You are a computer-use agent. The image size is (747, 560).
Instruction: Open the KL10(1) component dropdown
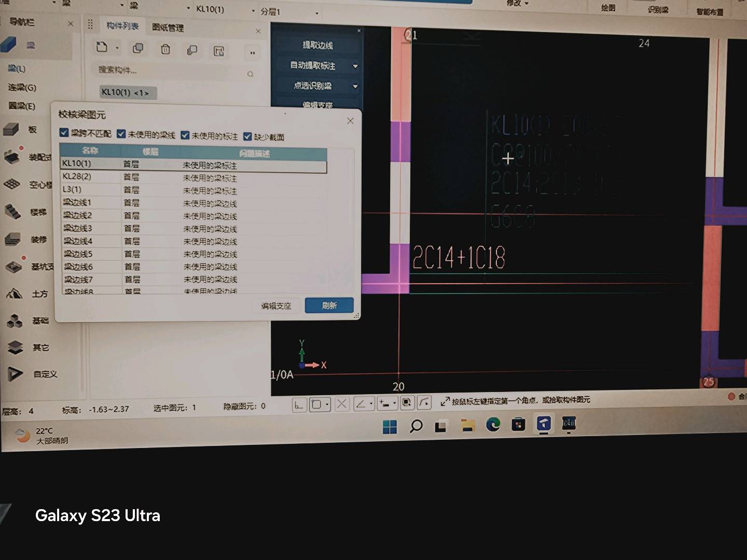point(253,11)
